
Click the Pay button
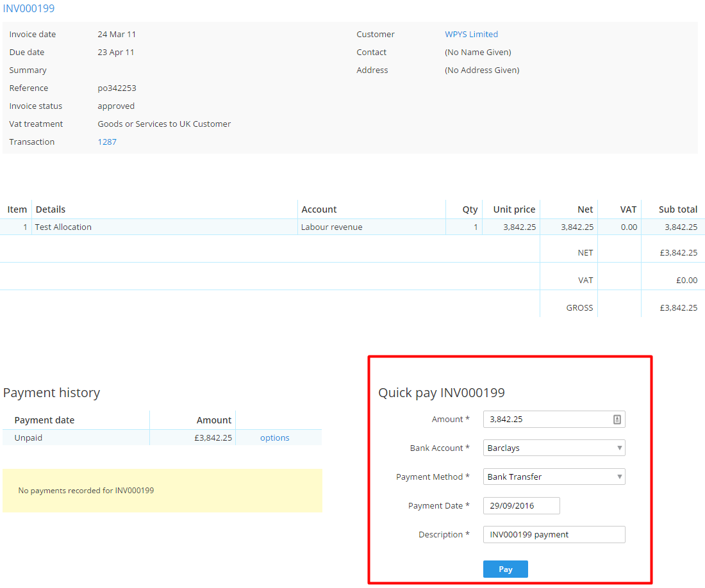[506, 569]
